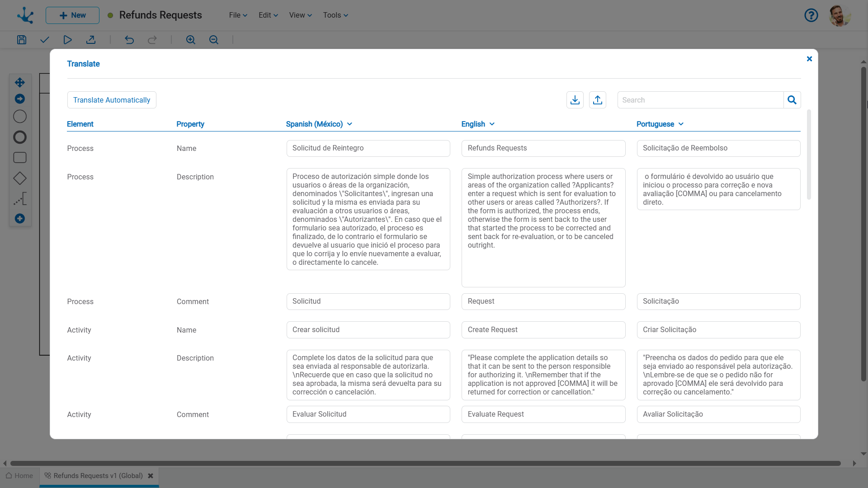Close the Translate dialog
868x488 pixels.
coord(809,59)
